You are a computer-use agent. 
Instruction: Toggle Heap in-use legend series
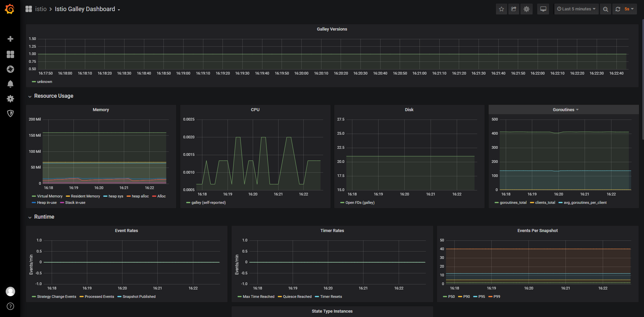click(47, 202)
